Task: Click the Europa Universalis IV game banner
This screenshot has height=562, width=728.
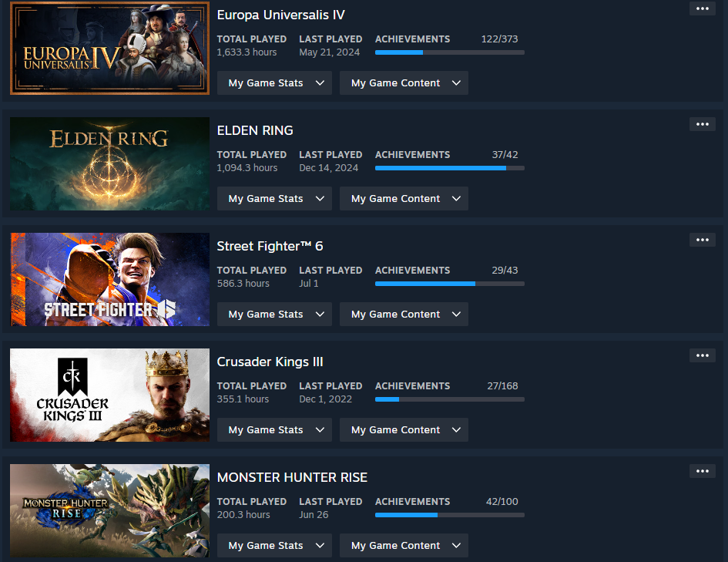Action: coord(109,48)
